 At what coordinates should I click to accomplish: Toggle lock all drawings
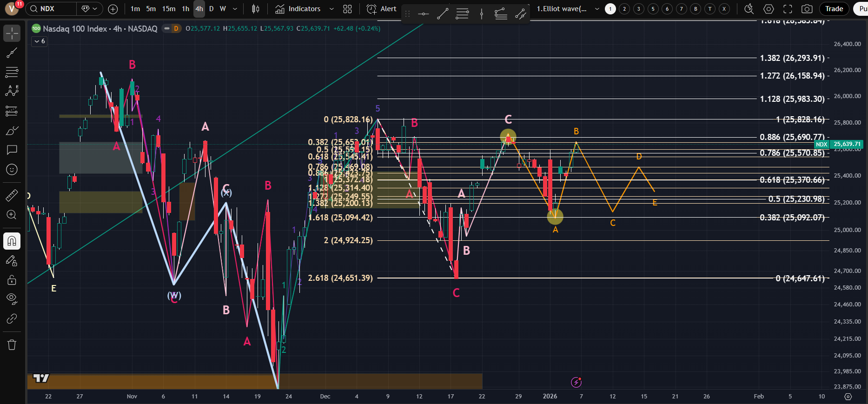tap(12, 280)
